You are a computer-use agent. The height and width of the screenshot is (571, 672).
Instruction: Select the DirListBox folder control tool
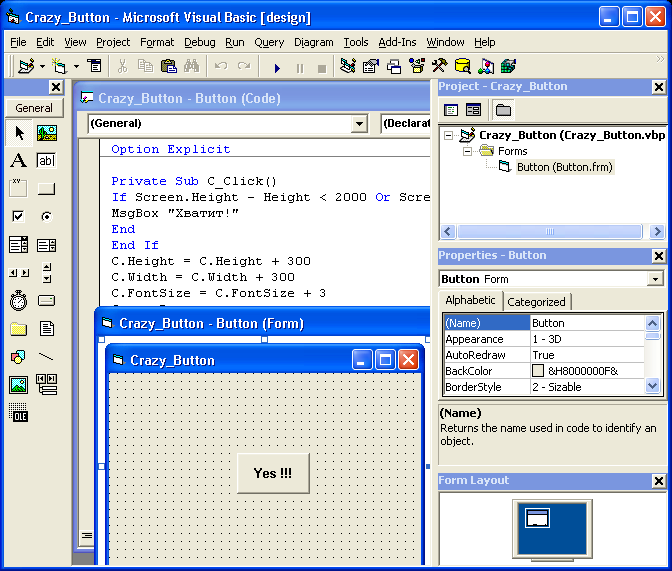coord(18,329)
